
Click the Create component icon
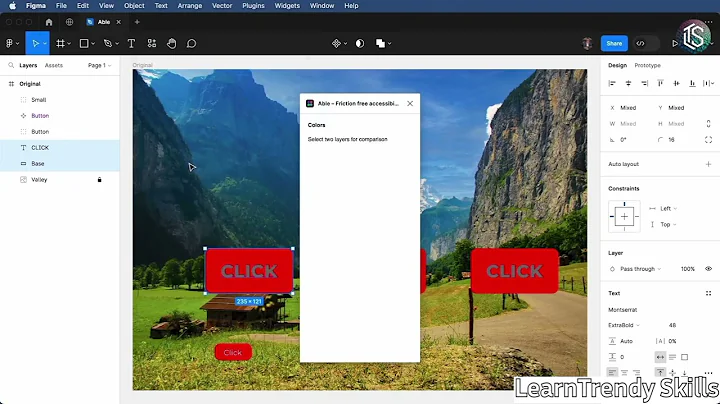(x=336, y=43)
